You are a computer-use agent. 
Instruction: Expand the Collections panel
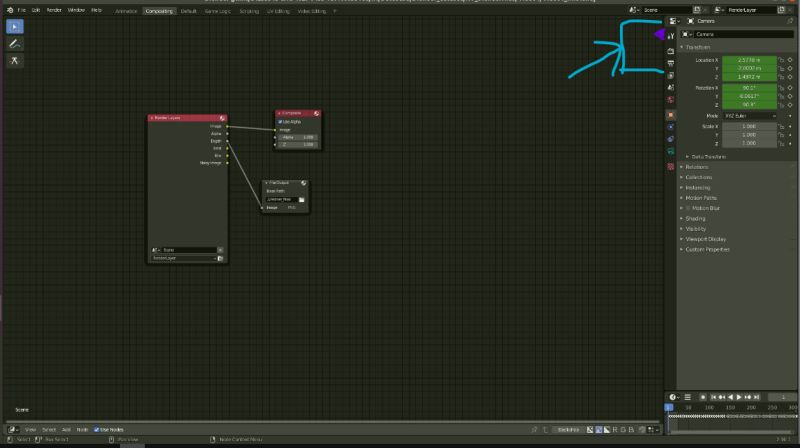[x=698, y=177]
